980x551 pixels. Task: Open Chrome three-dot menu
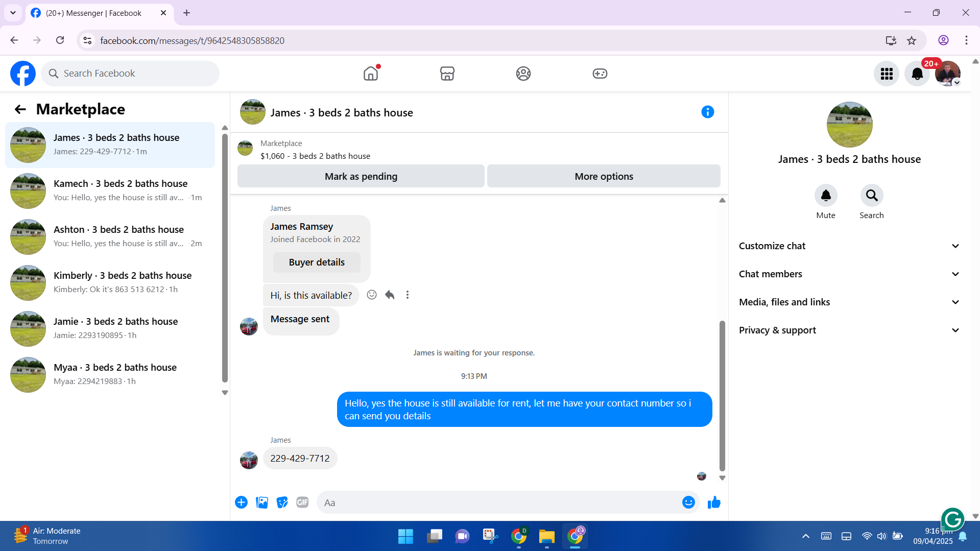966,40
